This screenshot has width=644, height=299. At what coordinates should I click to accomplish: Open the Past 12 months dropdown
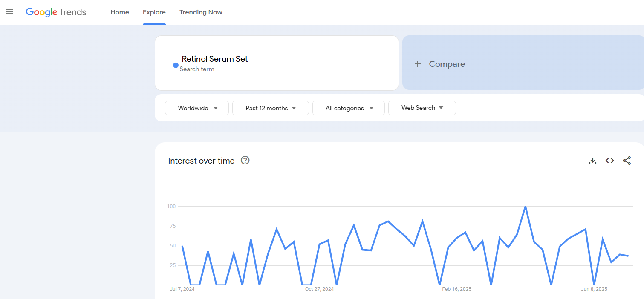(x=270, y=108)
